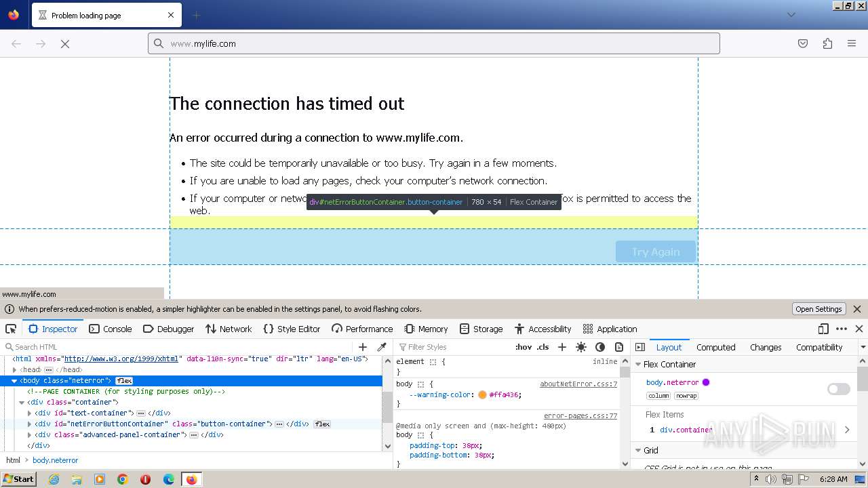This screenshot has height=488, width=868.
Task: Click the eyedropper color grabber icon
Action: 382,347
